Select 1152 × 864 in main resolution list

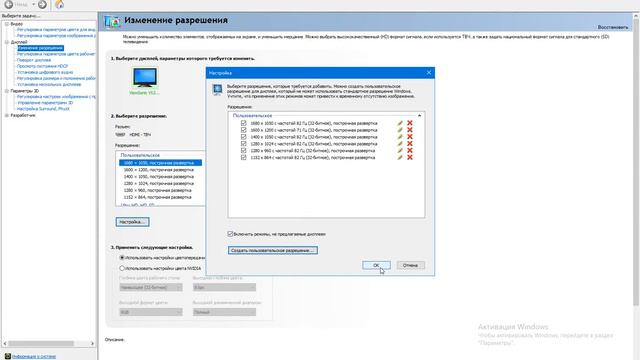pyautogui.click(x=158, y=197)
